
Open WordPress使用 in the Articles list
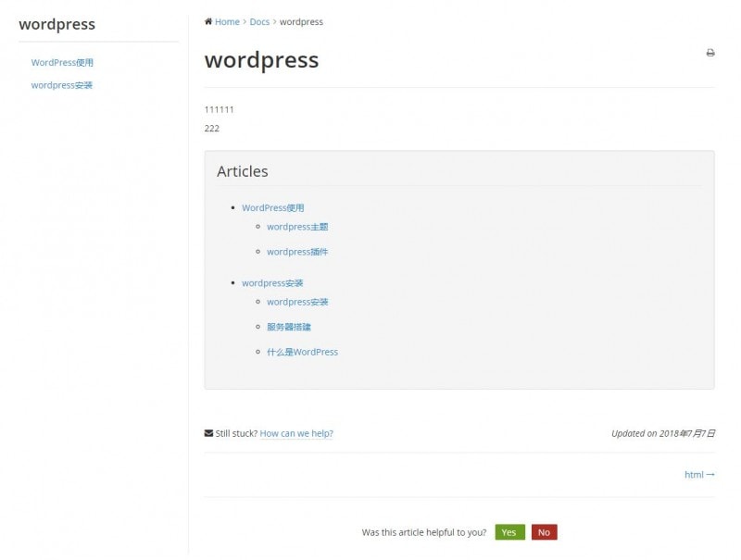pos(272,208)
